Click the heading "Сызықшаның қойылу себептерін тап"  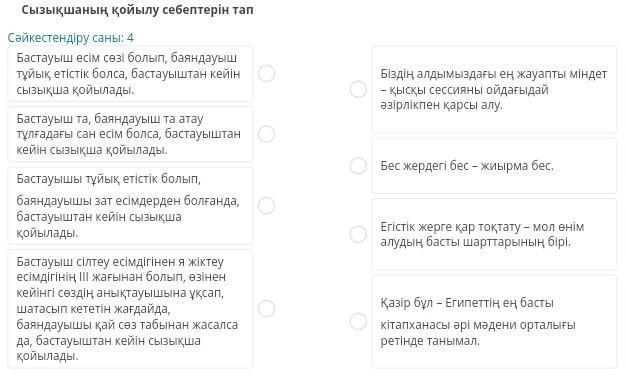coord(137,10)
